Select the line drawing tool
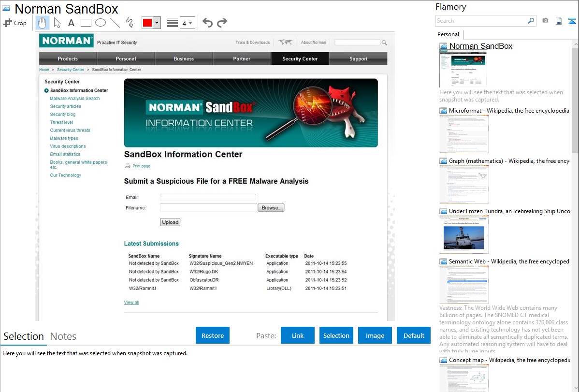This screenshot has height=392, width=579. [x=115, y=23]
